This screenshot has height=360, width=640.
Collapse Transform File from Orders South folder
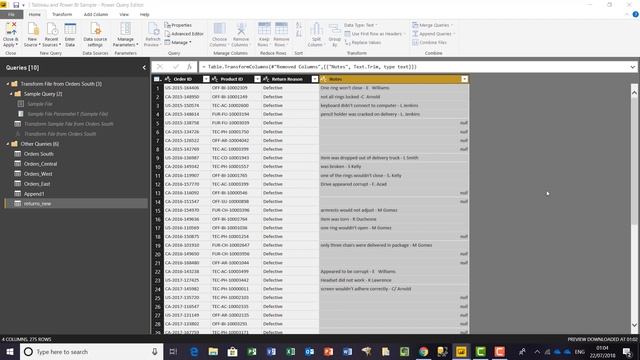tap(8, 84)
